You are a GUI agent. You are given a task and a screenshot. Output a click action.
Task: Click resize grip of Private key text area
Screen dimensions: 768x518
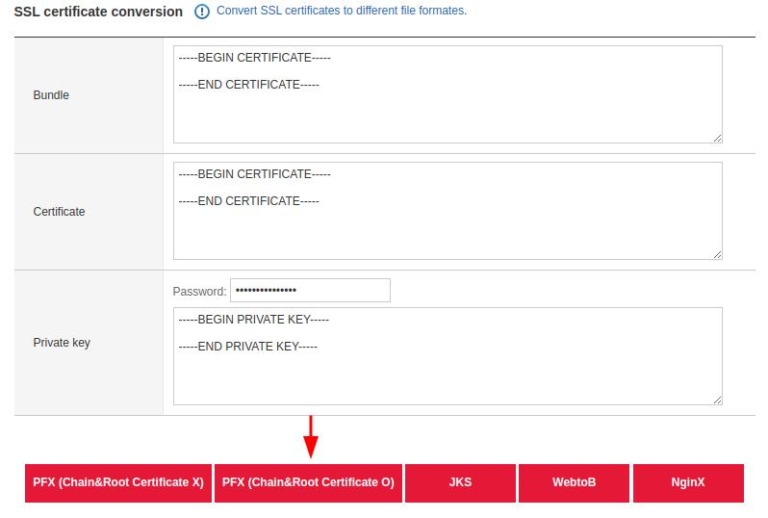coord(717,399)
